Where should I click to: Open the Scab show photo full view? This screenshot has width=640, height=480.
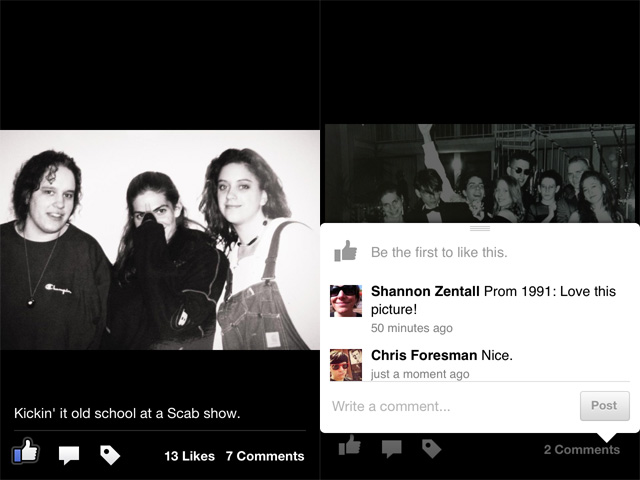pos(160,240)
